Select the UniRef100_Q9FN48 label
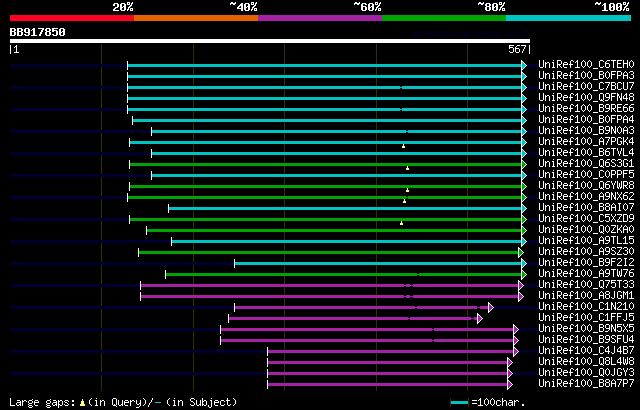The image size is (640, 410). 586,98
